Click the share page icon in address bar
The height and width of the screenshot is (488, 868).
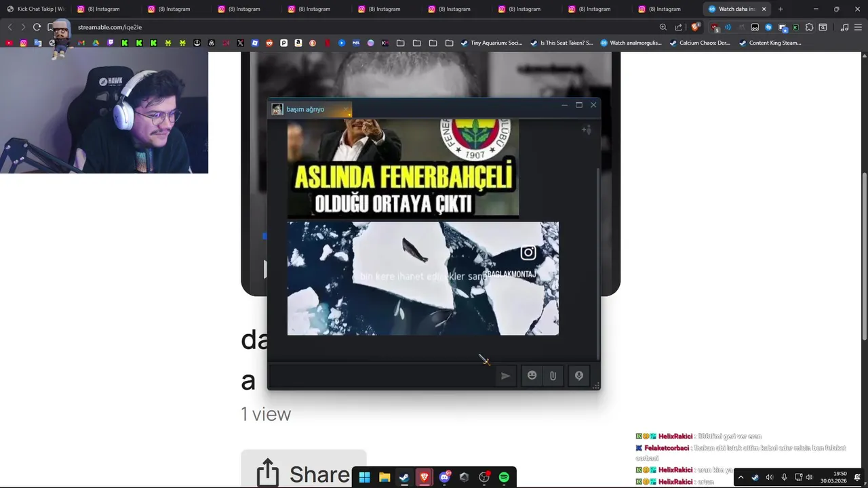[x=679, y=27]
